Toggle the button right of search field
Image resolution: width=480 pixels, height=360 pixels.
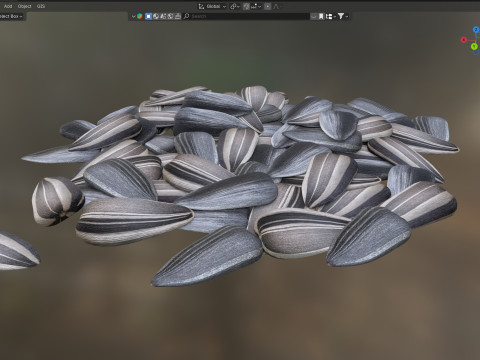point(314,16)
